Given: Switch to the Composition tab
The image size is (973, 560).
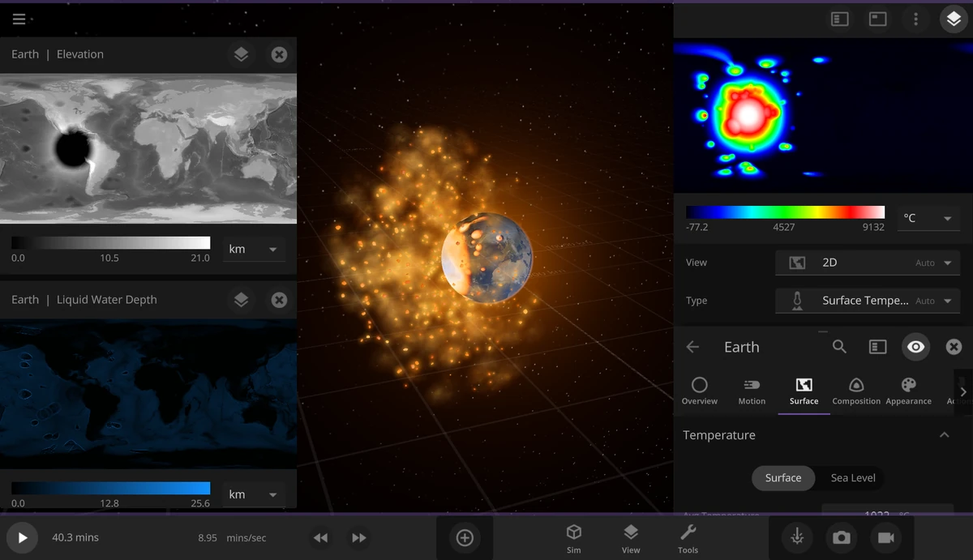Looking at the screenshot, I should pos(856,390).
